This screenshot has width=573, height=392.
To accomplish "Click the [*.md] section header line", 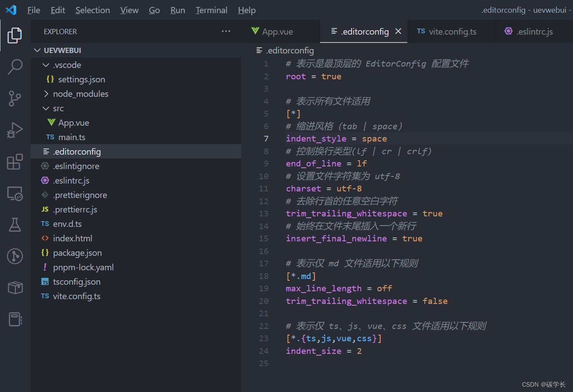I will click(x=301, y=276).
